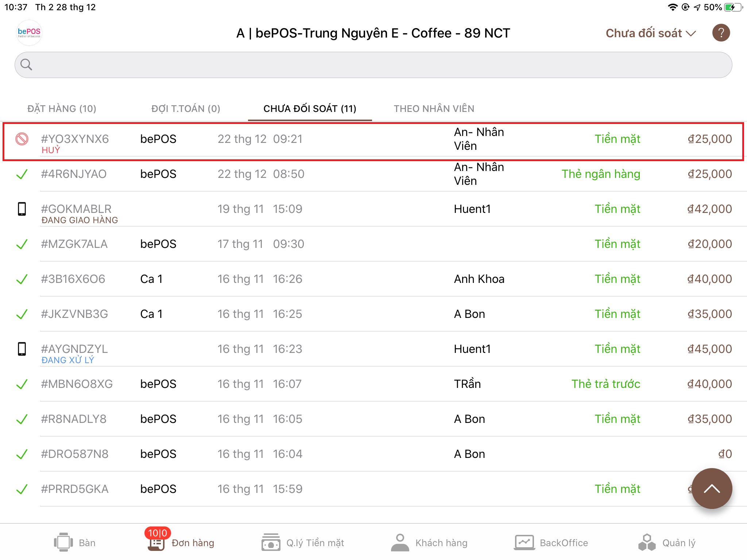Image resolution: width=747 pixels, height=560 pixels.
Task: Click the 10|0 orders badge
Action: pyautogui.click(x=158, y=533)
